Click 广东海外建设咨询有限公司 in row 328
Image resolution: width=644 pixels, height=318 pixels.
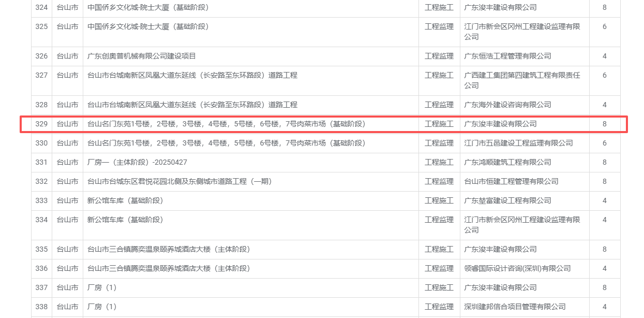(x=507, y=105)
